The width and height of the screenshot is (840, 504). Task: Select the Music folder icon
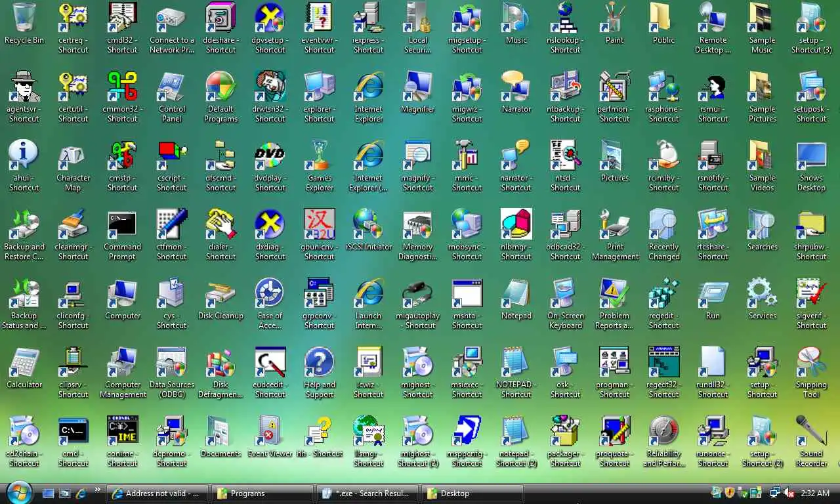[516, 24]
